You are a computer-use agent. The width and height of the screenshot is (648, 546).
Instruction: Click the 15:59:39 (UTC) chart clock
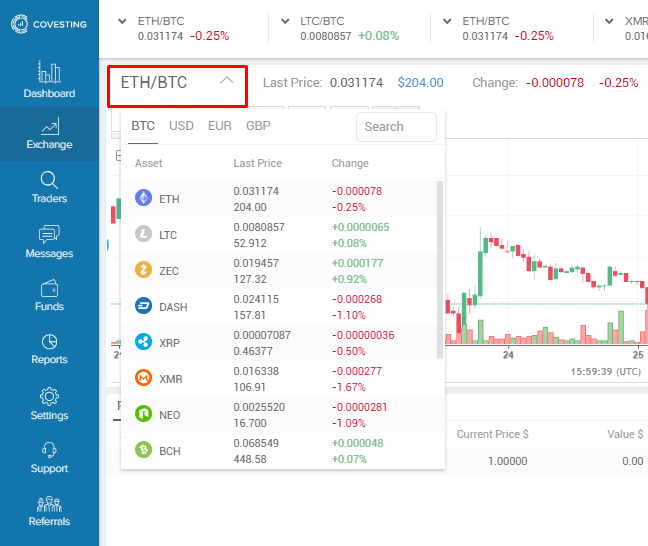[605, 372]
